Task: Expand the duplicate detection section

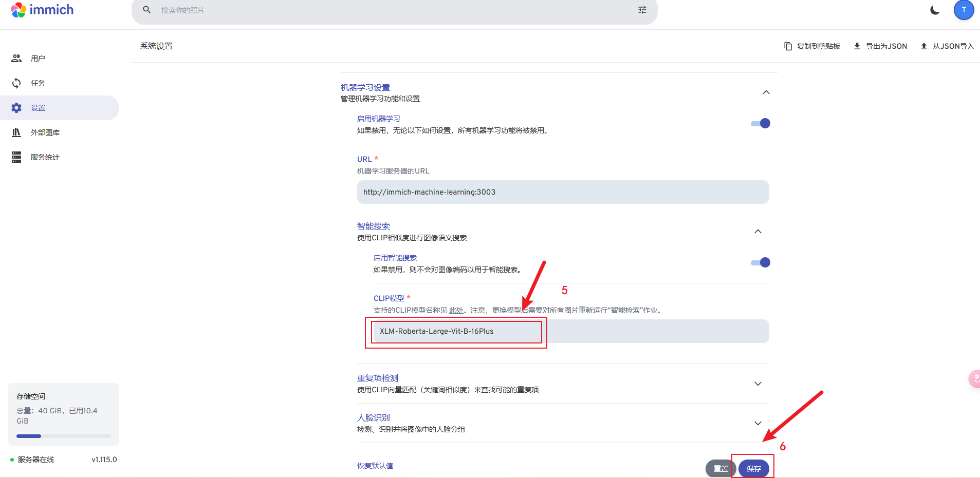Action: click(757, 384)
